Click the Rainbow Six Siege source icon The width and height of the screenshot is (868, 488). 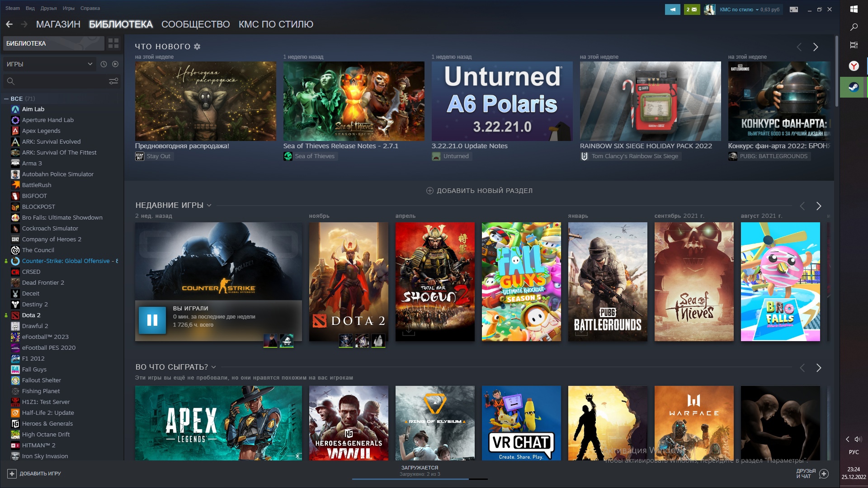pos(585,156)
